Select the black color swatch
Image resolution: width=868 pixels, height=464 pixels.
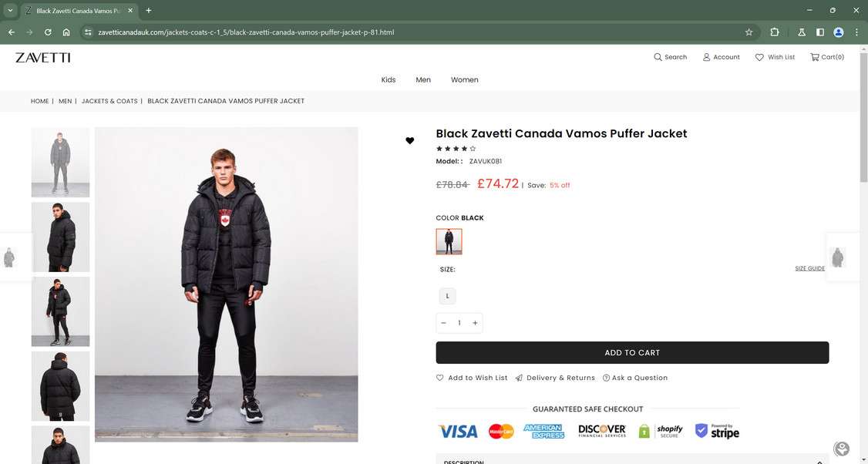449,241
